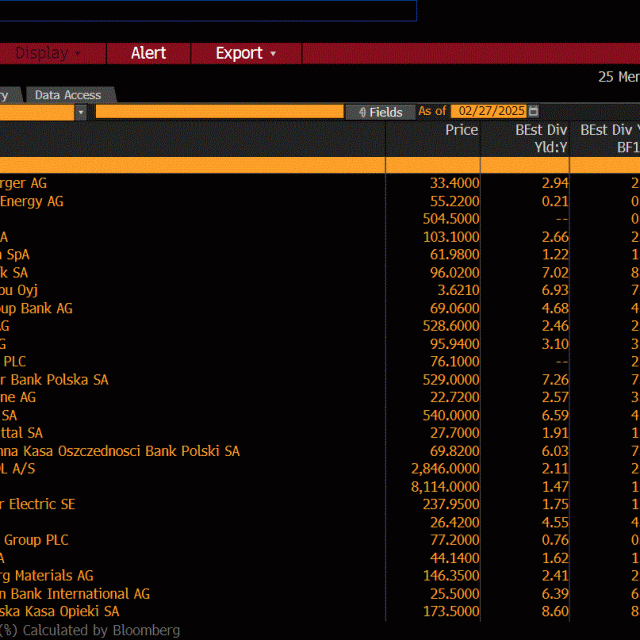The image size is (640, 640).
Task: Select price cell 33.4000
Action: [x=454, y=183]
